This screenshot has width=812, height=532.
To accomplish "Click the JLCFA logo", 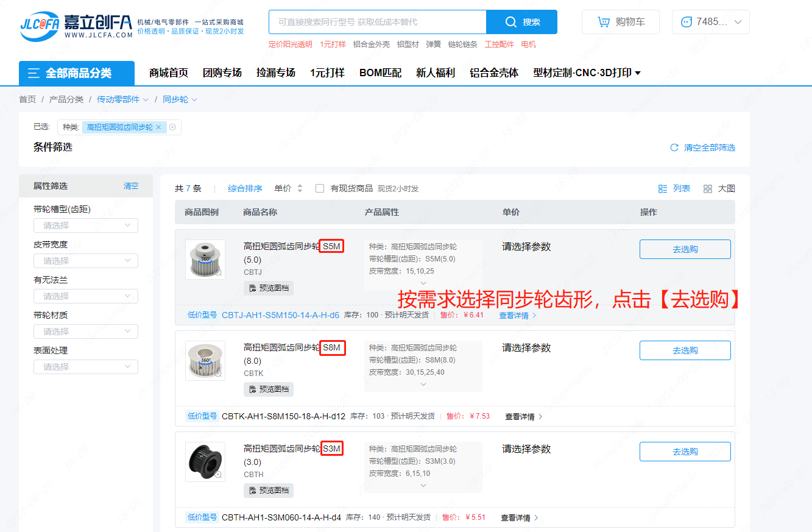I will (x=76, y=26).
